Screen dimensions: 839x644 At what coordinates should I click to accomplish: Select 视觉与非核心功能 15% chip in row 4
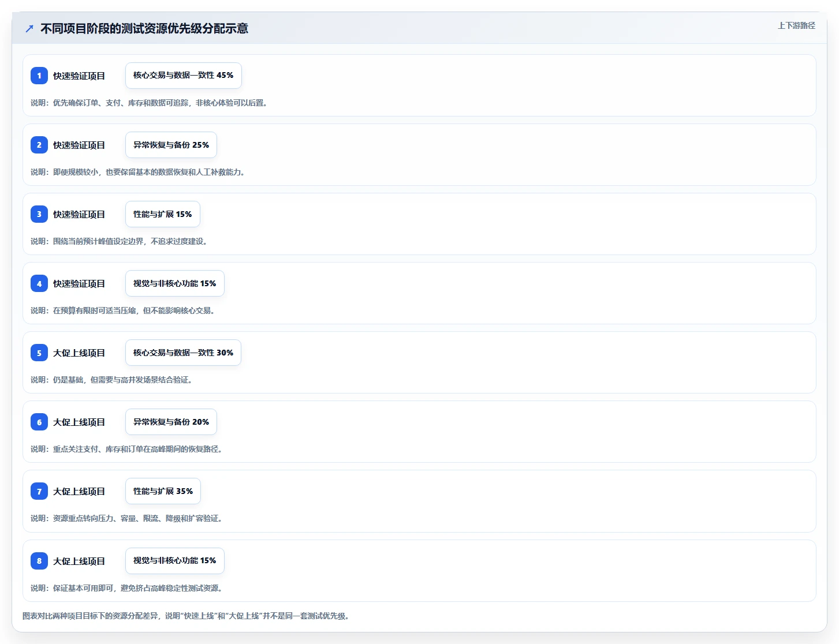tap(175, 283)
